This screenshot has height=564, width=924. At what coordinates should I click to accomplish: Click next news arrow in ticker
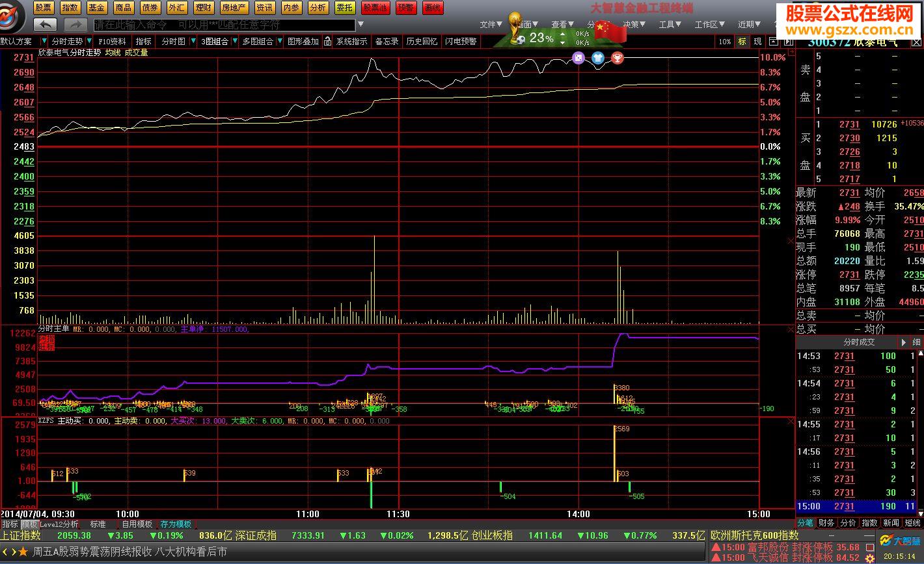tap(14, 552)
